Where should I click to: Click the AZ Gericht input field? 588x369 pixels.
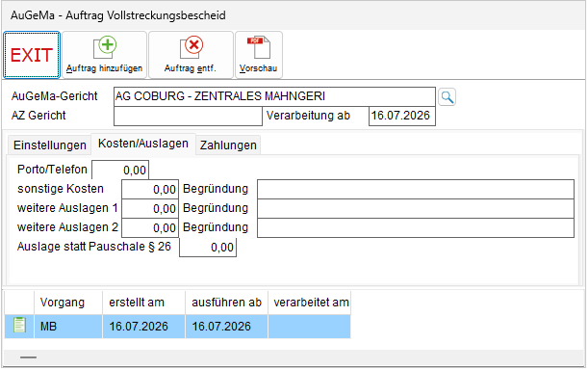(188, 116)
